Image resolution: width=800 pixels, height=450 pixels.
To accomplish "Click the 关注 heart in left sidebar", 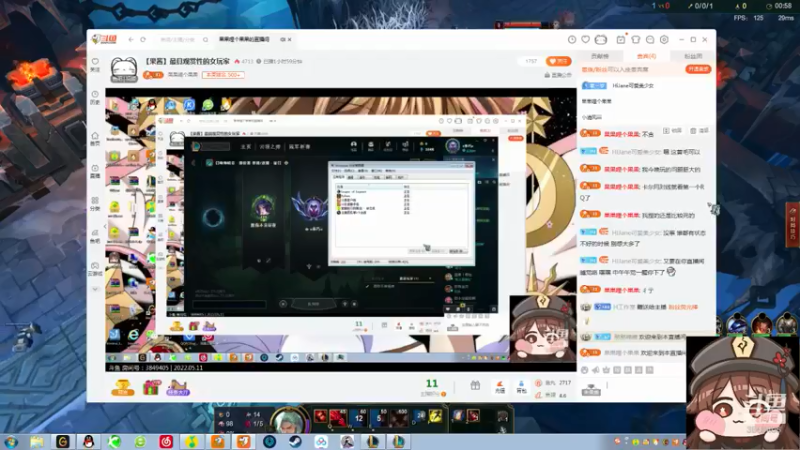I will [x=95, y=64].
